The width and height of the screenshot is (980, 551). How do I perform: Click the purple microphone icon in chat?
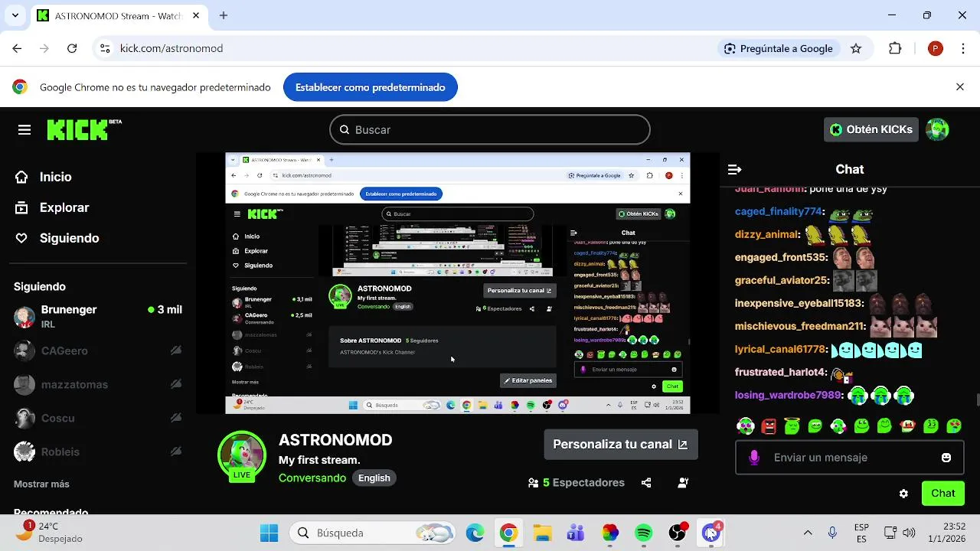(x=754, y=458)
